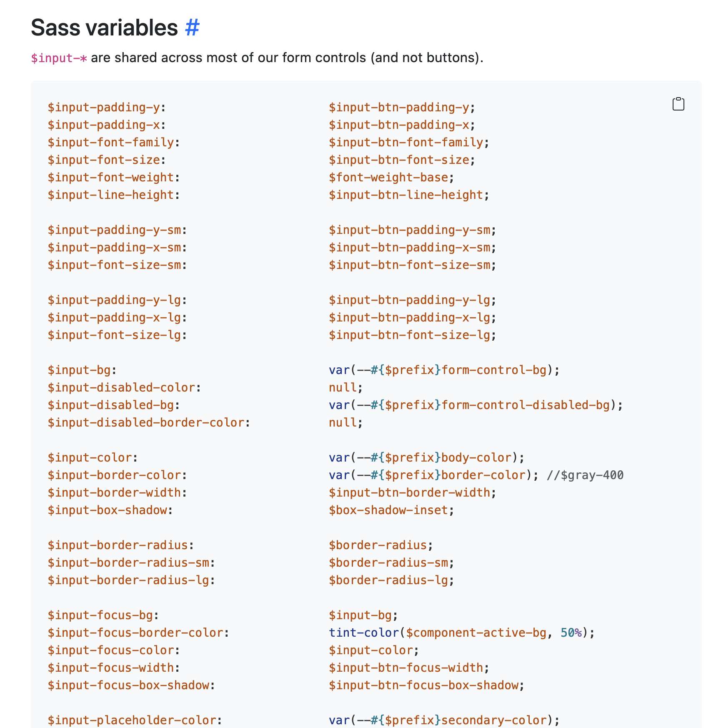Click the form-control-bg var() value
The height and width of the screenshot is (728, 716).
point(444,370)
